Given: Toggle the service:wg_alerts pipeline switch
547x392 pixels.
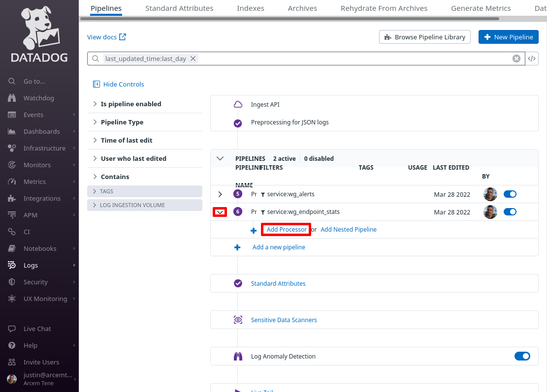Looking at the screenshot, I should [510, 194].
